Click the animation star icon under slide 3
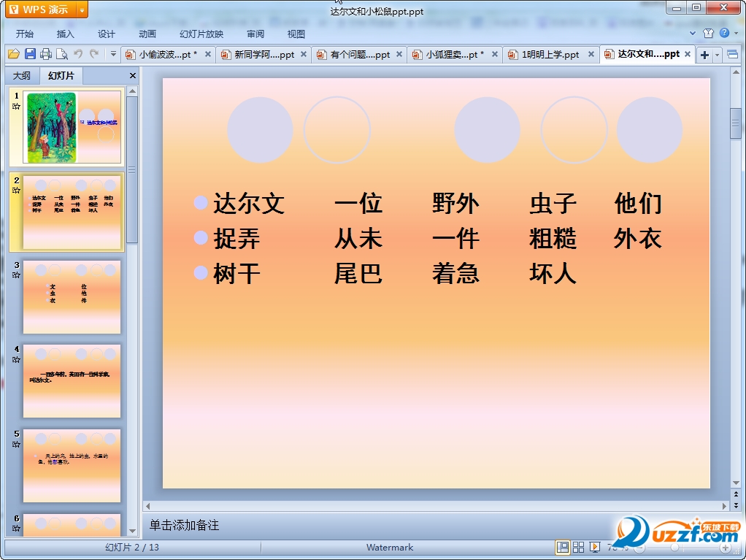Image resolution: width=746 pixels, height=560 pixels. tap(16, 275)
